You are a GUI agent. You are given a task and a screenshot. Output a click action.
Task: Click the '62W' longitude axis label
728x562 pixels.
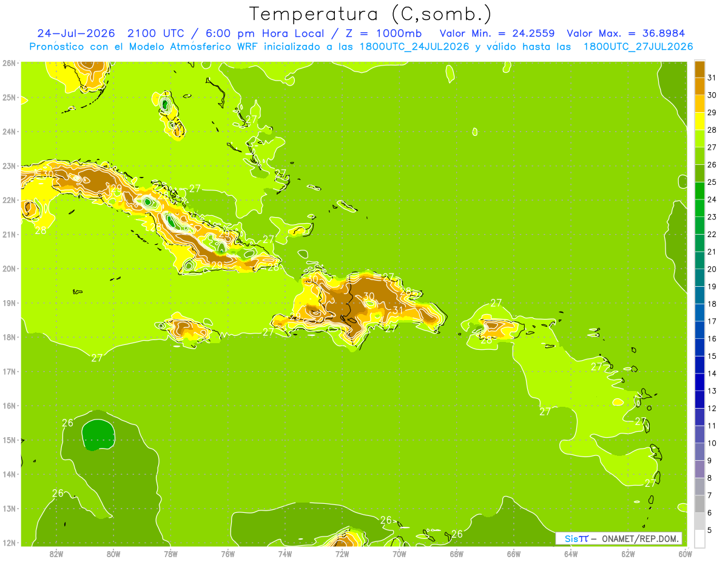click(x=628, y=554)
